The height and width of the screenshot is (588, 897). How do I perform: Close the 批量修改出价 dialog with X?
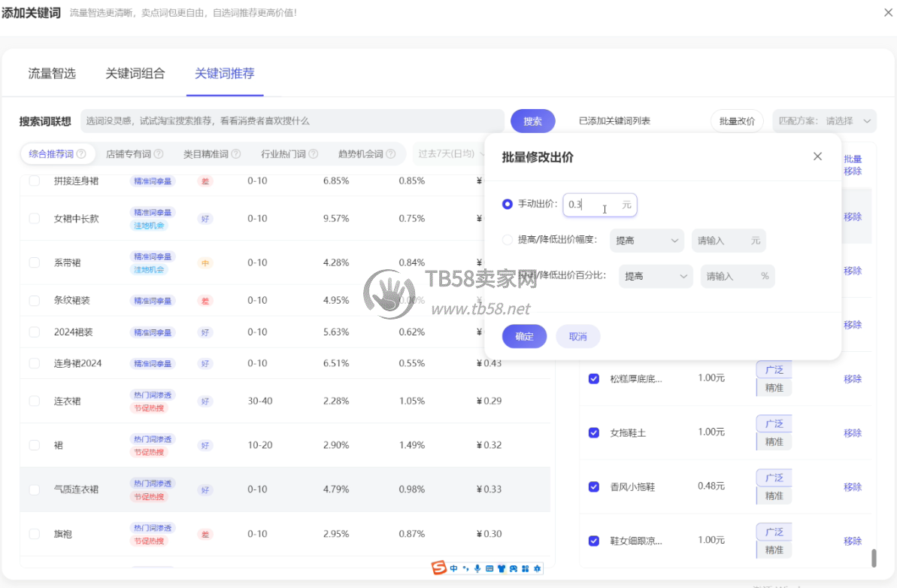point(818,156)
